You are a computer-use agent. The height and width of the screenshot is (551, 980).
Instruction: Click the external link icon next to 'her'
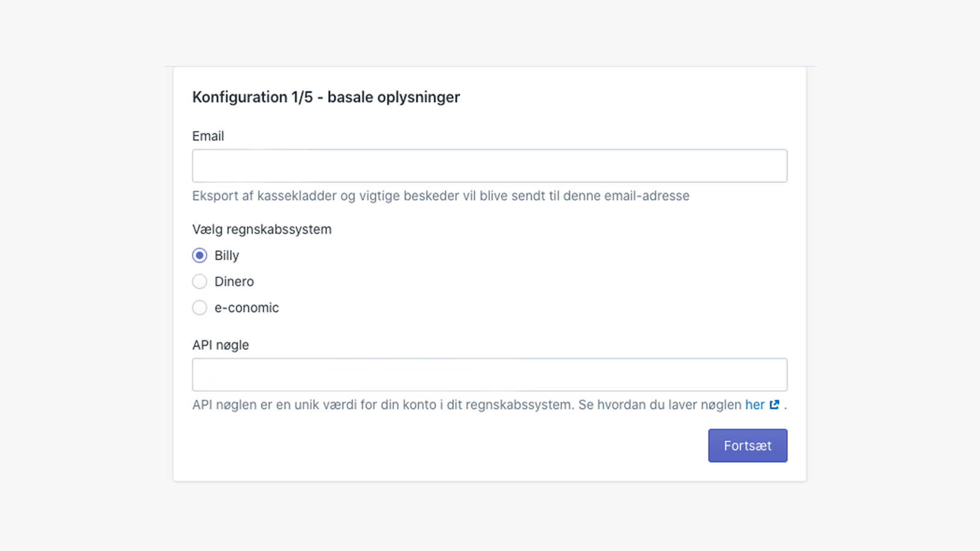pyautogui.click(x=774, y=405)
